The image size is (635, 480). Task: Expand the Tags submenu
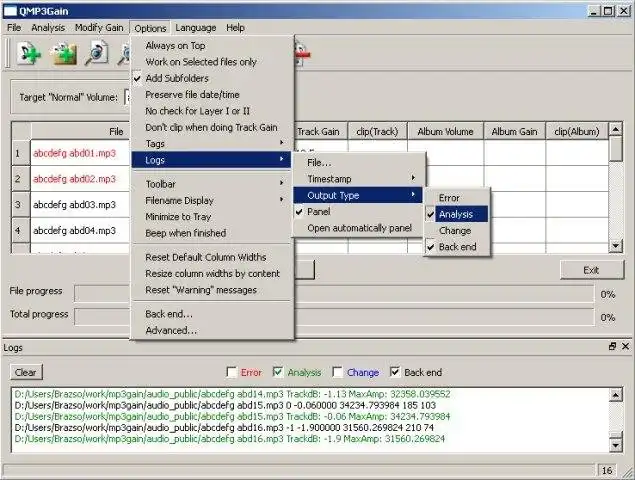[211, 144]
